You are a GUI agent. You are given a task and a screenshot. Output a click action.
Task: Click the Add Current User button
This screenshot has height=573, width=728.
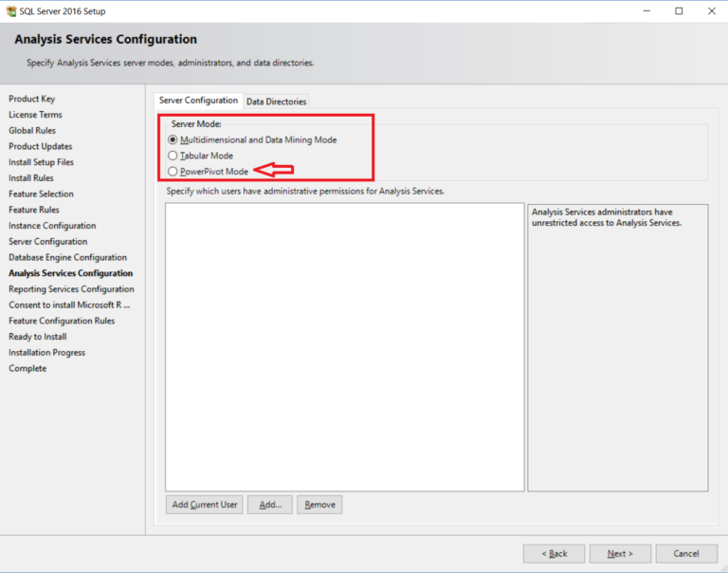coord(205,505)
